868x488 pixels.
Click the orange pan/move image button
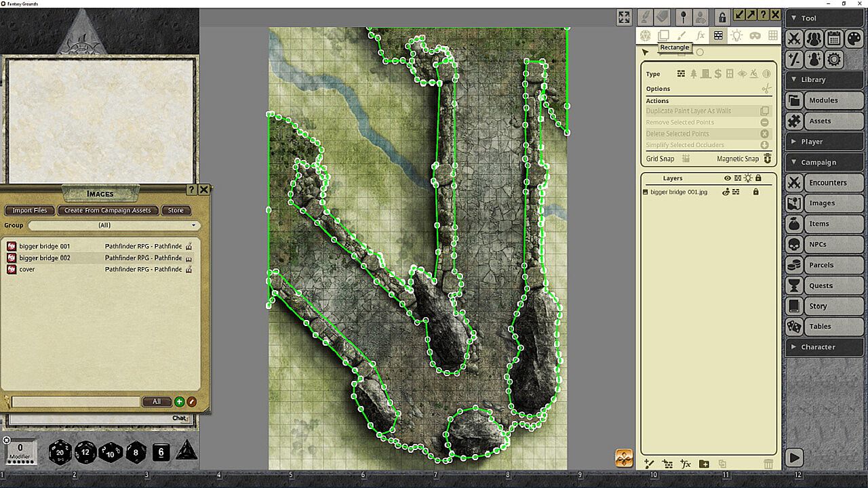click(624, 458)
